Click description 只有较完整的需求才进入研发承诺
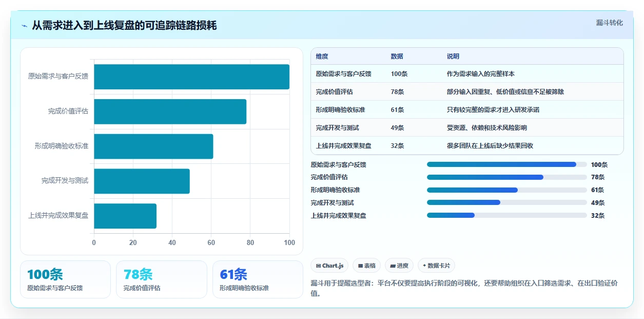644x319 pixels. pyautogui.click(x=493, y=110)
